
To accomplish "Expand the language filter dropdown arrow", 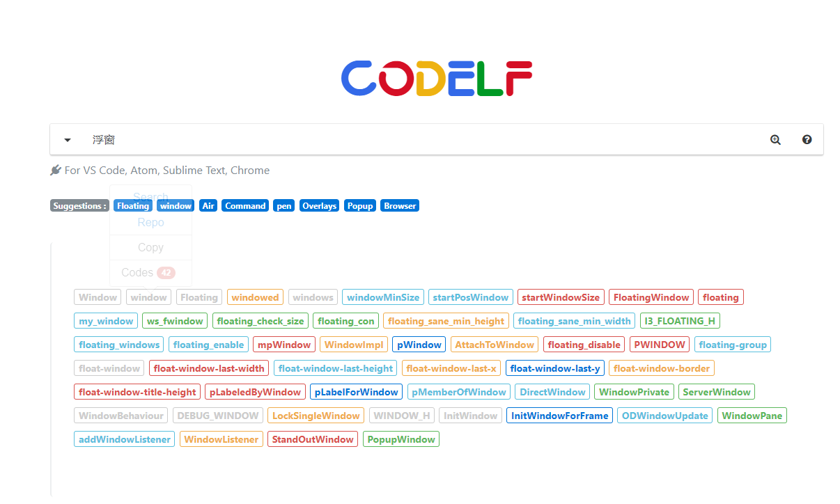I will (x=68, y=140).
